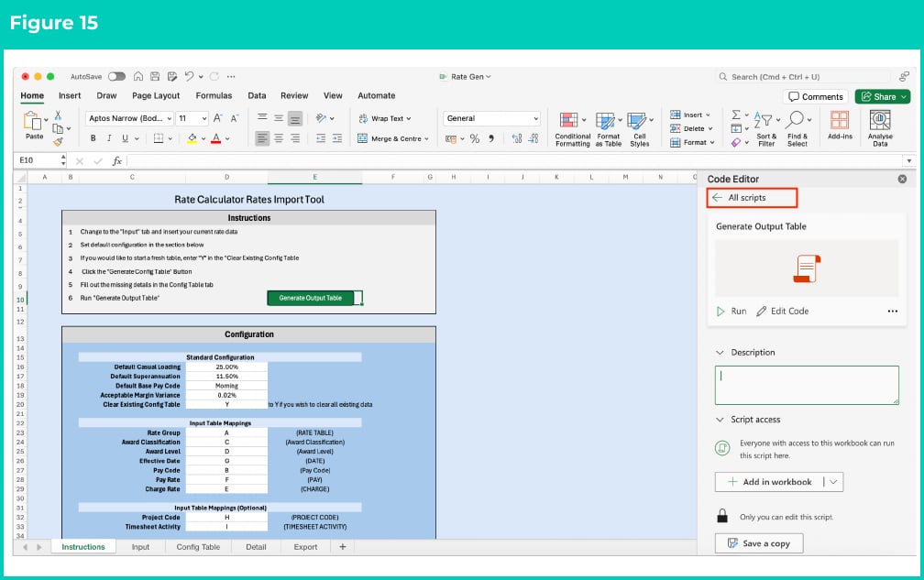This screenshot has width=924, height=580.
Task: Expand the formula bar
Action: 909,160
